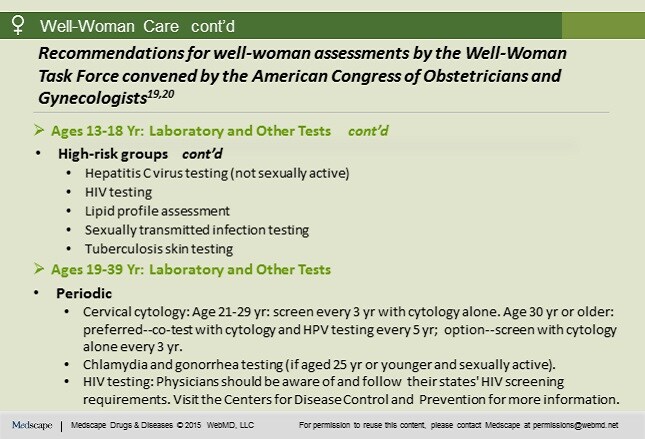Click Sexually transmitted infection testing item
Image resolution: width=645 pixels, height=439 pixels.
(x=197, y=230)
